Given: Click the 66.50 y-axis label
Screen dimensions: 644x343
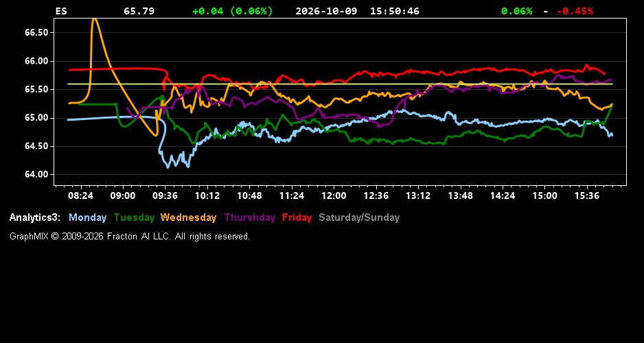Looking at the screenshot, I should coord(36,32).
